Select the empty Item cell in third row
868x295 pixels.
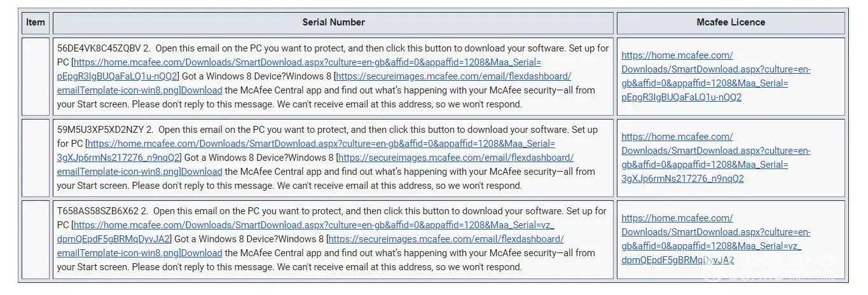(36, 239)
